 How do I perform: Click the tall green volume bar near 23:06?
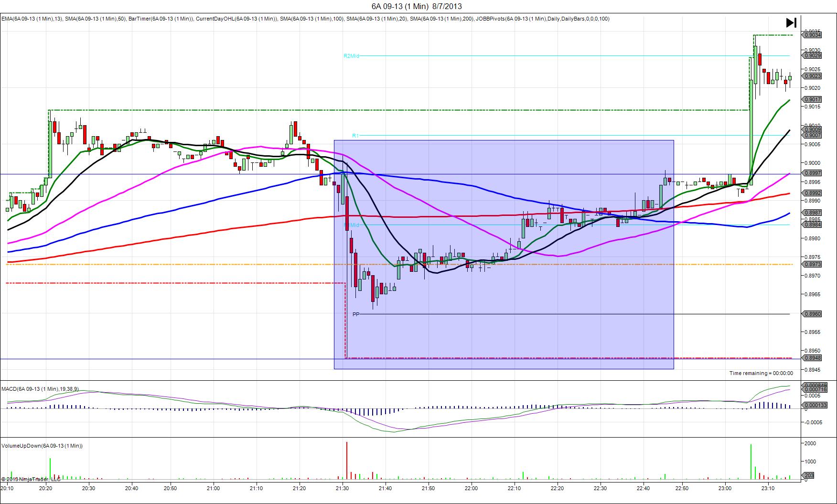click(x=751, y=461)
